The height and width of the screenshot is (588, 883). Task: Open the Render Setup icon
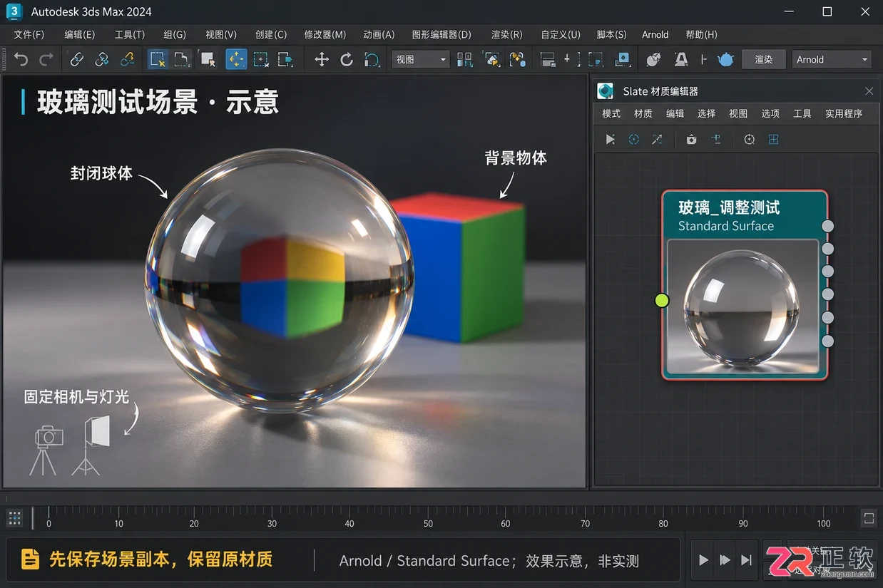(x=681, y=60)
